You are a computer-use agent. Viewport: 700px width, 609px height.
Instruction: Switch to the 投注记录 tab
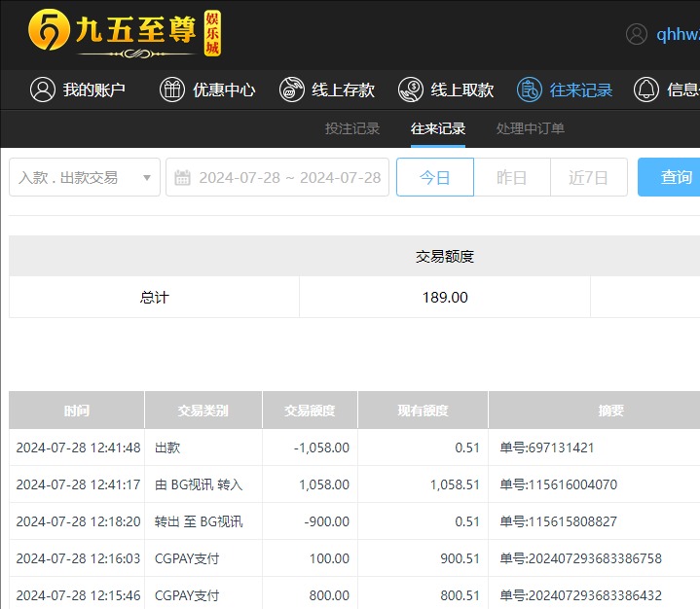[351, 128]
